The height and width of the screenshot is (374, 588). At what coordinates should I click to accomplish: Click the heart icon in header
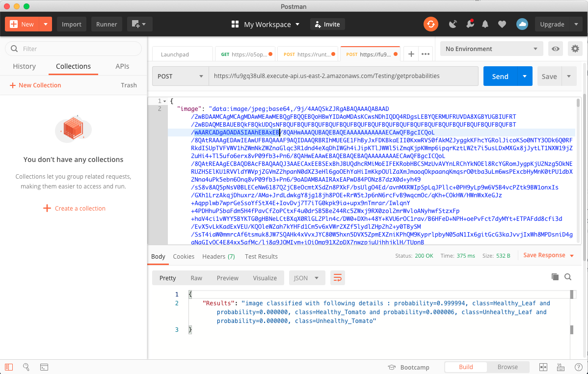(x=502, y=25)
